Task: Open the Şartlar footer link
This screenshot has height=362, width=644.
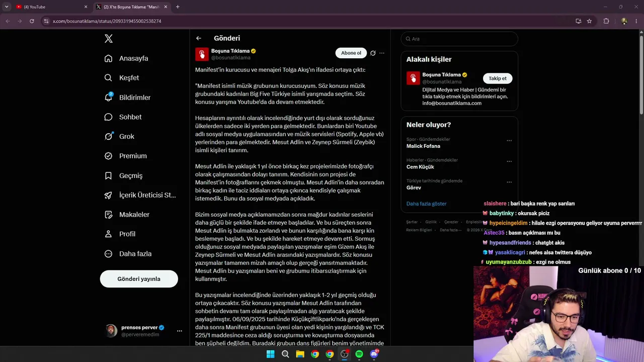Action: pos(412,222)
